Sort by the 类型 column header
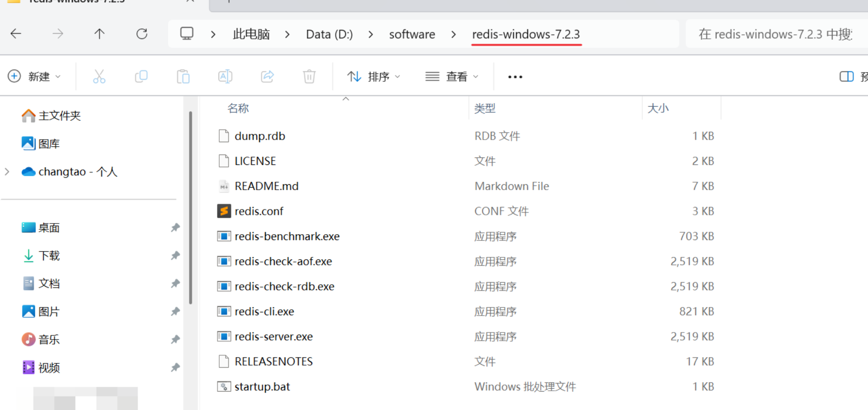This screenshot has width=868, height=410. pos(485,108)
